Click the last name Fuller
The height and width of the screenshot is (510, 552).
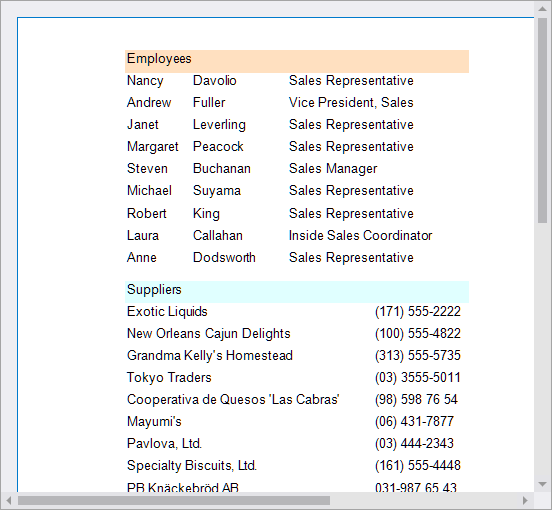tap(209, 102)
